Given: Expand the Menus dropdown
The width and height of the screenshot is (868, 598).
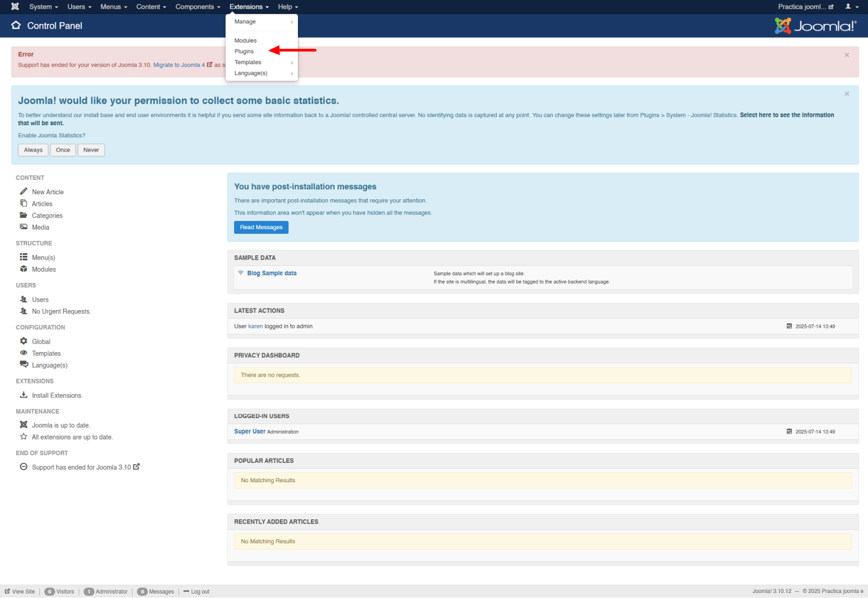Looking at the screenshot, I should (x=114, y=7).
